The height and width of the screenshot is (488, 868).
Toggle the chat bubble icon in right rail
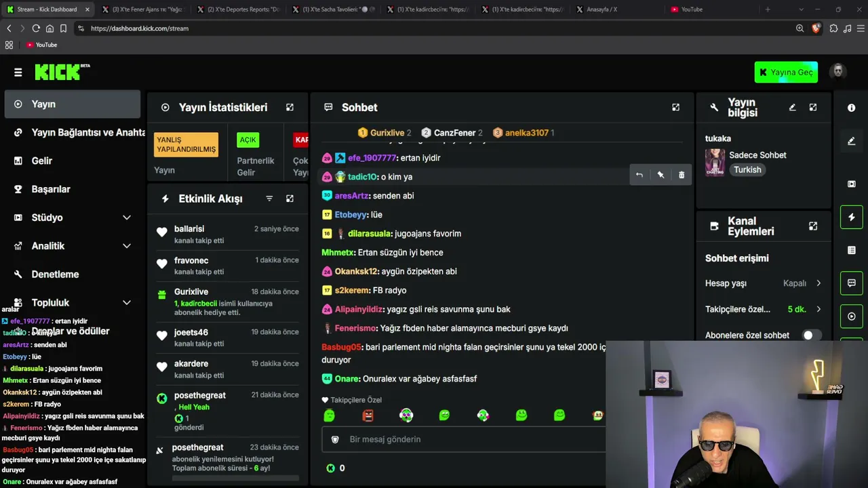[852, 283]
